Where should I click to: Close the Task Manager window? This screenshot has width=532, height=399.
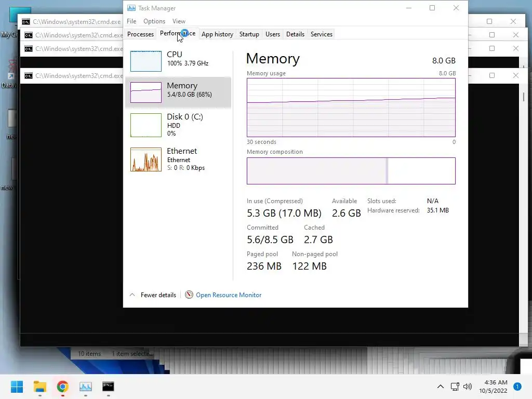click(x=456, y=8)
